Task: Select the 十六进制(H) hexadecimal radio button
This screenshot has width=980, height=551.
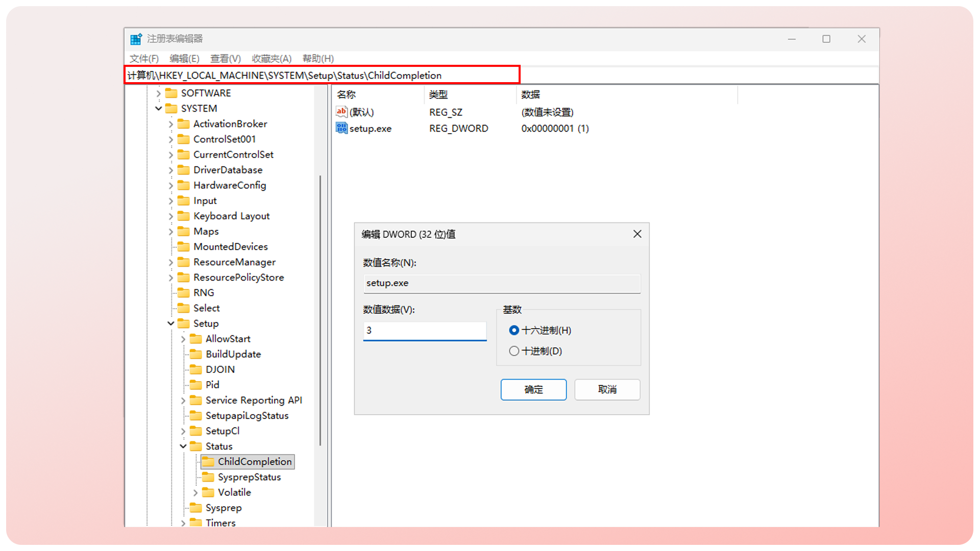Action: point(514,331)
